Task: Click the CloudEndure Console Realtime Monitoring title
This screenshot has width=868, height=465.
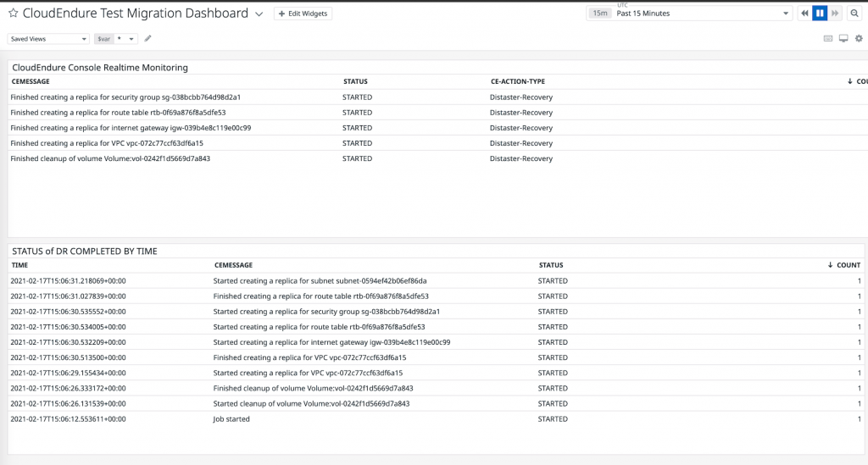Action: (x=100, y=68)
